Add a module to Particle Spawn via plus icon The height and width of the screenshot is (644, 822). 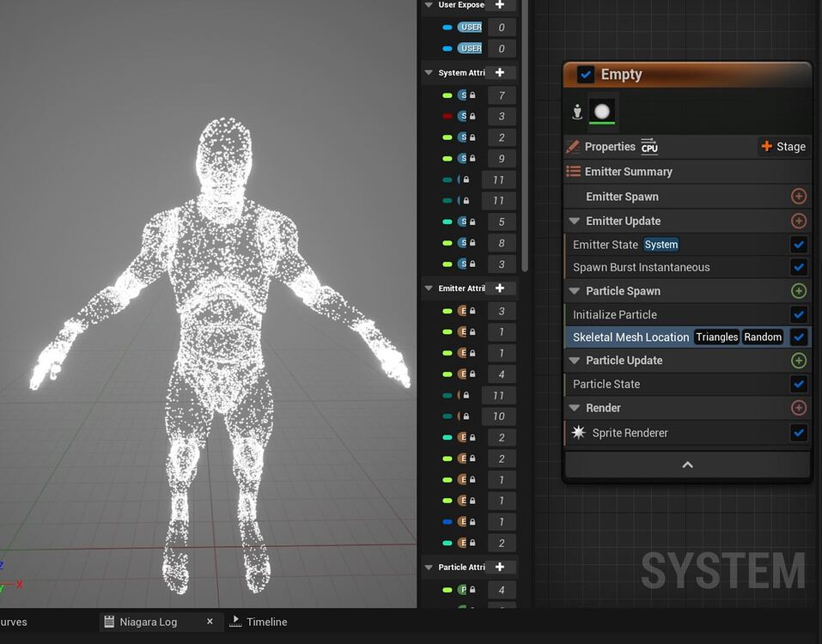pos(798,290)
